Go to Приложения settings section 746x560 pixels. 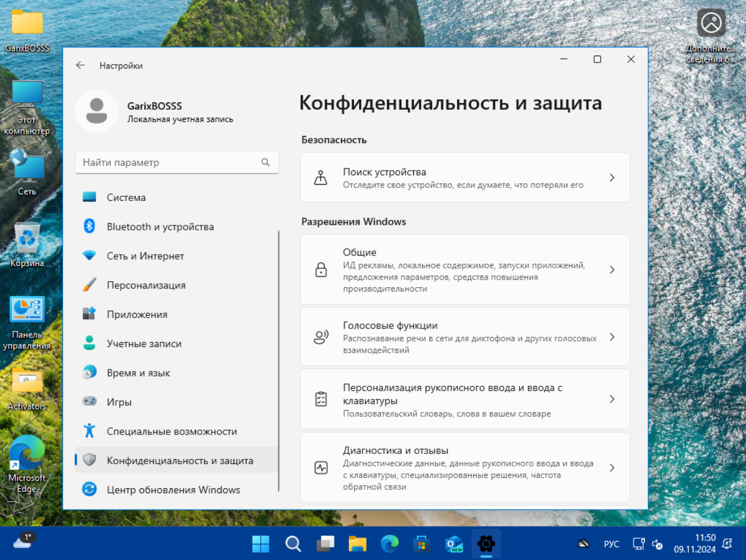click(137, 315)
